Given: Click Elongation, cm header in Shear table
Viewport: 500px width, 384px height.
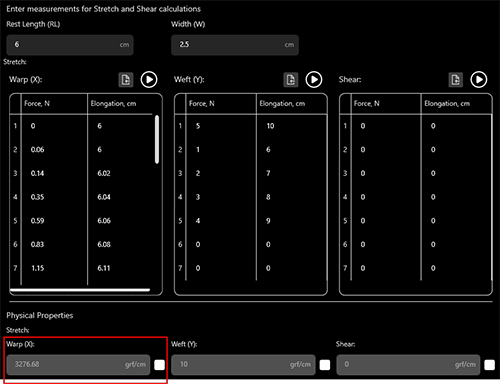Looking at the screenshot, I should coord(447,104).
